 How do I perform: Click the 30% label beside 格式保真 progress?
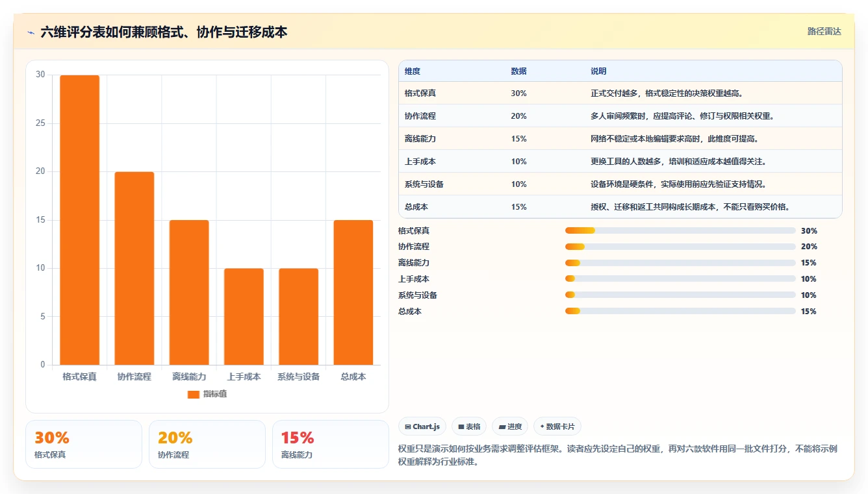coord(809,230)
